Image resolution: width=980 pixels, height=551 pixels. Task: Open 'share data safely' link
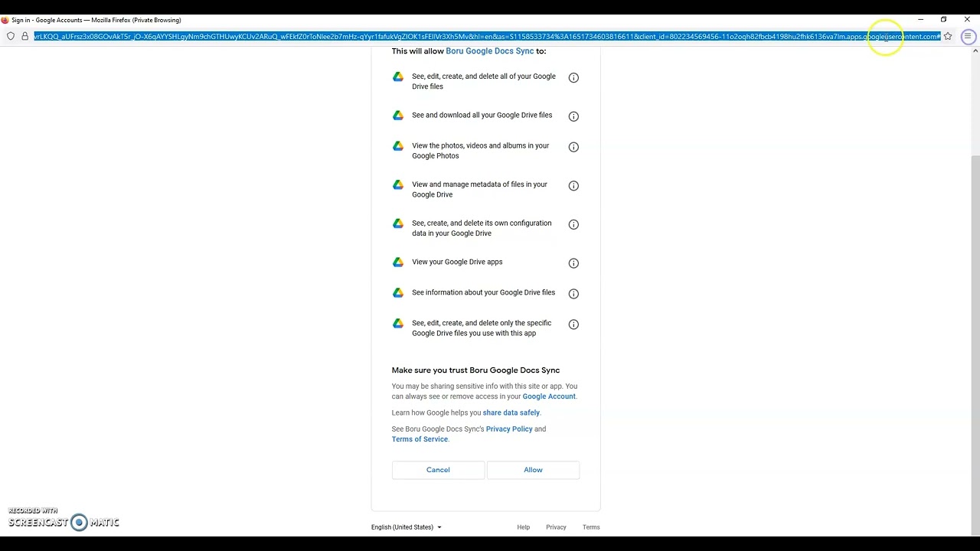(511, 412)
